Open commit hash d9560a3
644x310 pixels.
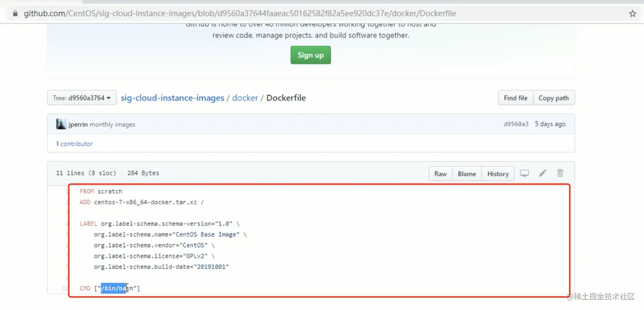(x=516, y=124)
